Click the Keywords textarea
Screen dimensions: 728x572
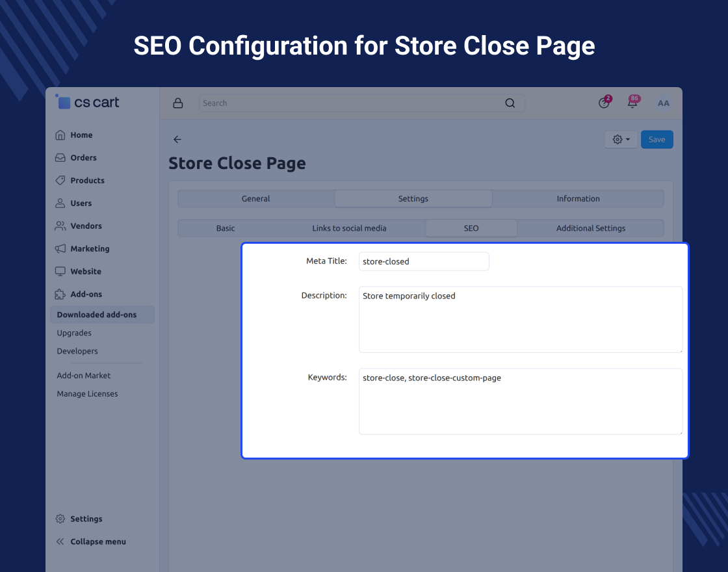521,402
